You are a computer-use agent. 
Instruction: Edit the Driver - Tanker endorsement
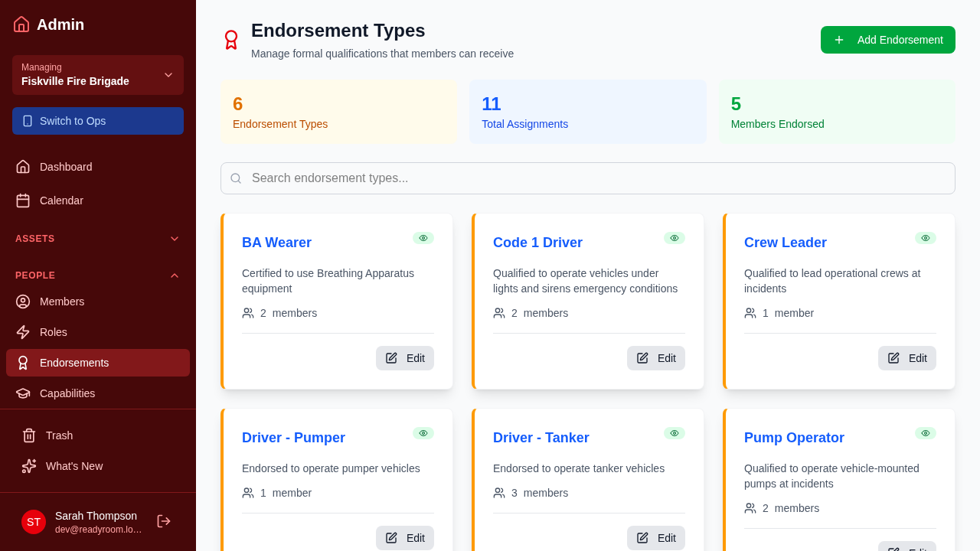pyautogui.click(x=656, y=538)
